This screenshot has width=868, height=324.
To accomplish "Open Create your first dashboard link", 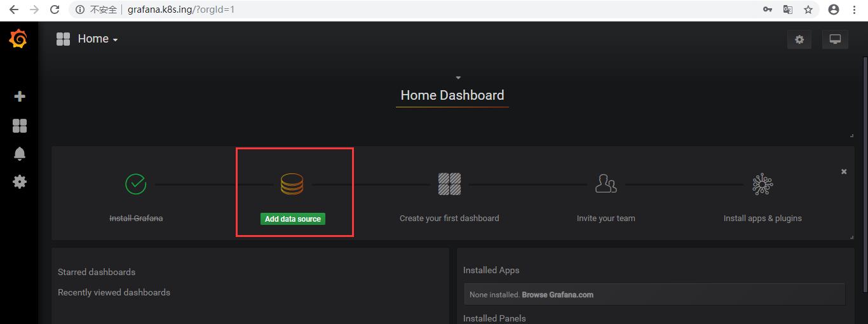I will tap(449, 219).
